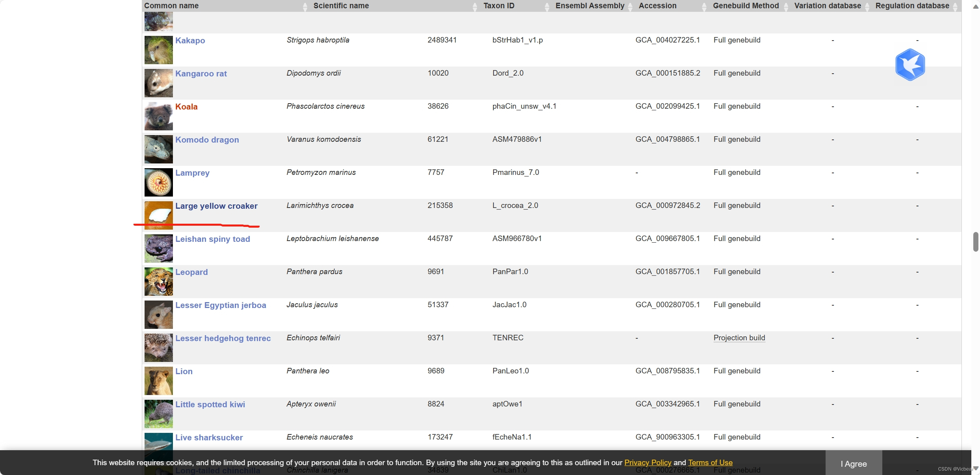Viewport: 980px width, 475px height.
Task: Sort by Taxon ID column header
Action: pyautogui.click(x=499, y=6)
